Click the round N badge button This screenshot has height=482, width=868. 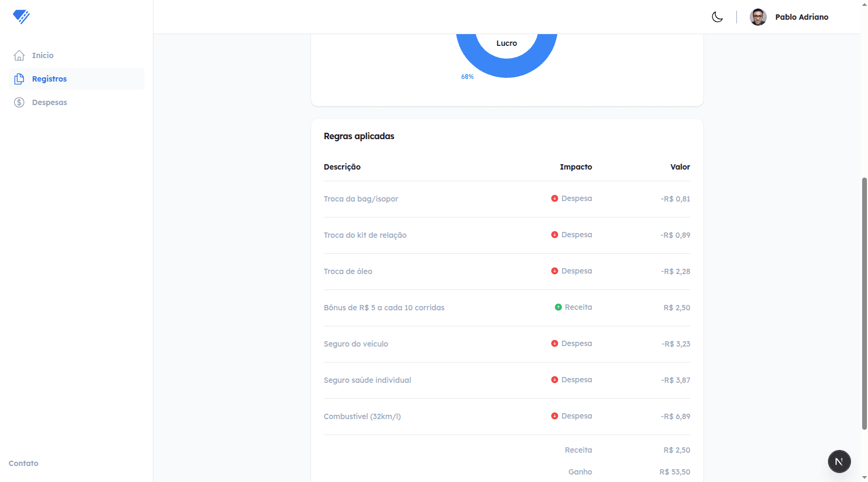[x=839, y=462]
